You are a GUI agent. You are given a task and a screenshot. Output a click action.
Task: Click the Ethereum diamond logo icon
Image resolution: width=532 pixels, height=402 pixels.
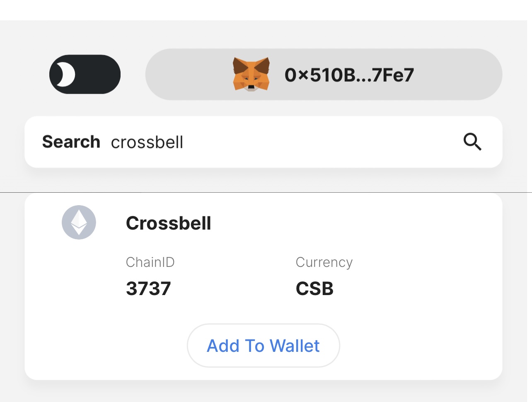coord(79,223)
